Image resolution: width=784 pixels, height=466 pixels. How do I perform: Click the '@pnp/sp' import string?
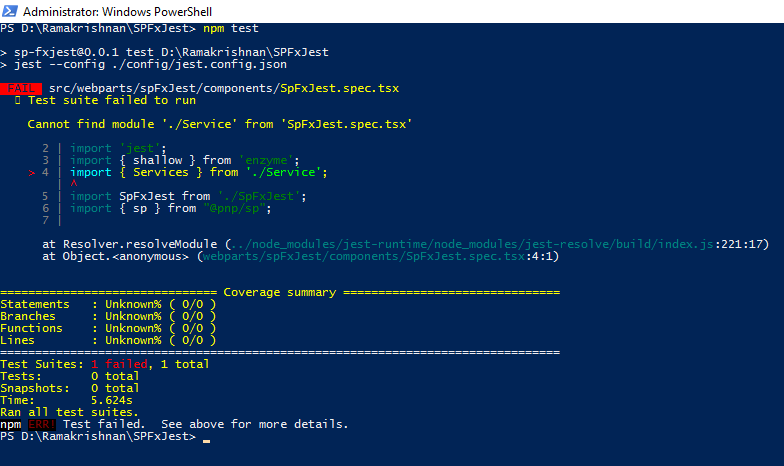point(234,208)
